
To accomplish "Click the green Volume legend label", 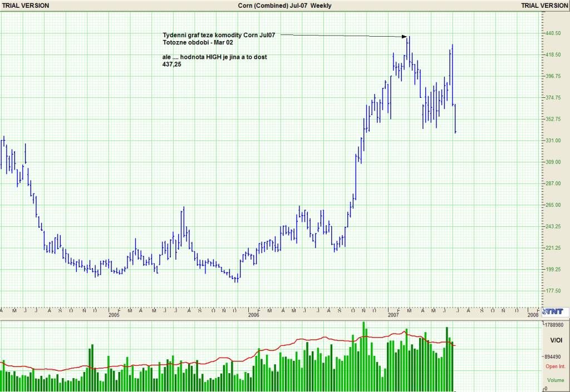I will click(556, 380).
